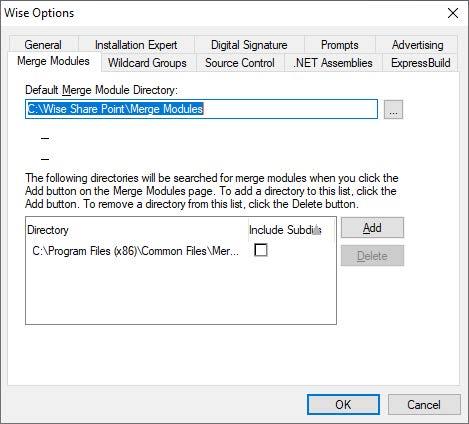Image resolution: width=469 pixels, height=424 pixels.
Task: Select the C:\Program Files (x86) directory row
Action: point(136,251)
